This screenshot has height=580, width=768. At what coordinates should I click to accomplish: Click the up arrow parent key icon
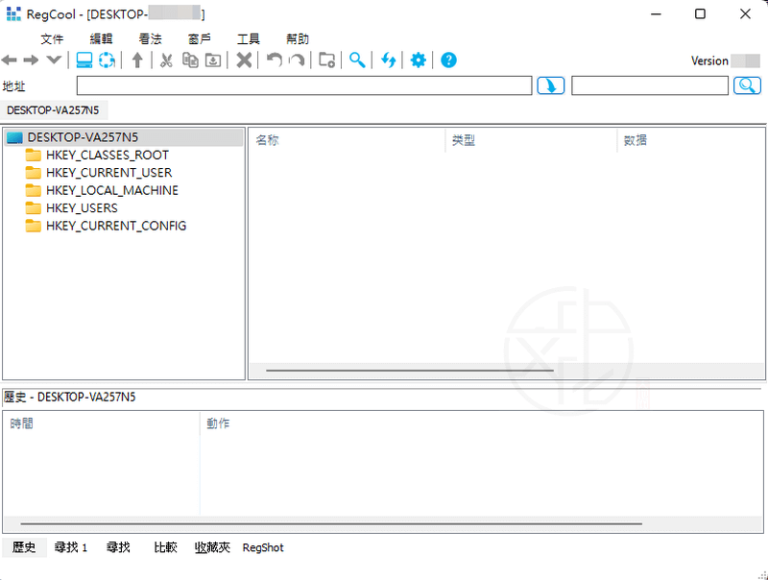[138, 61]
